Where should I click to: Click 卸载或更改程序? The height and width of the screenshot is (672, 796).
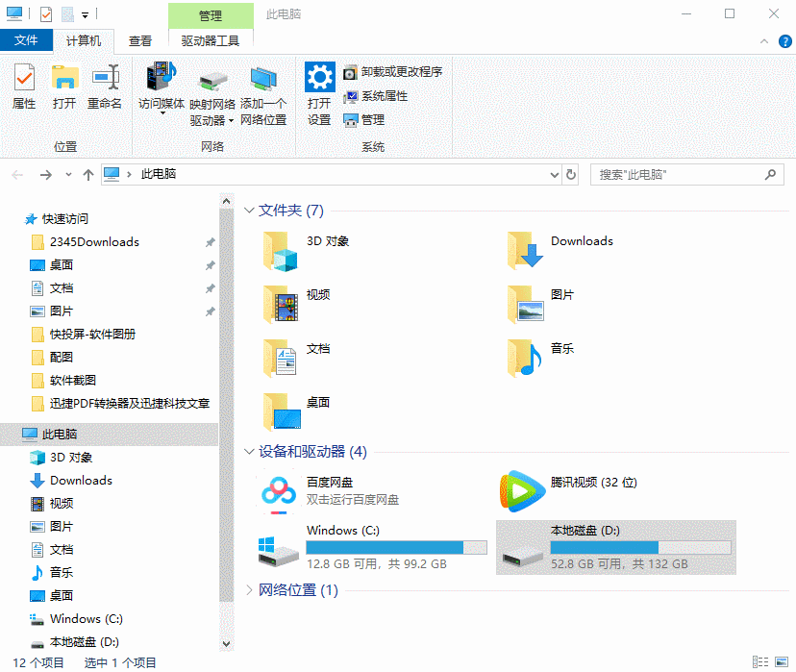(x=393, y=72)
